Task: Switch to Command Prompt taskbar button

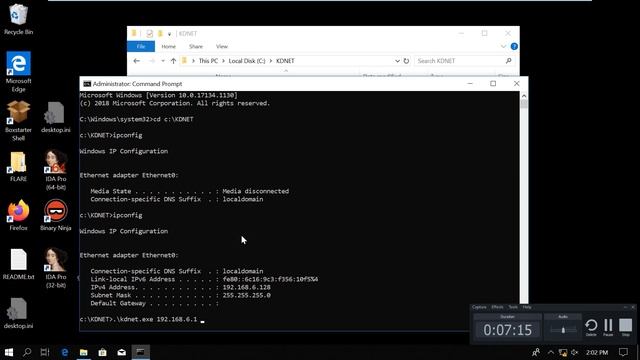Action: [x=140, y=352]
